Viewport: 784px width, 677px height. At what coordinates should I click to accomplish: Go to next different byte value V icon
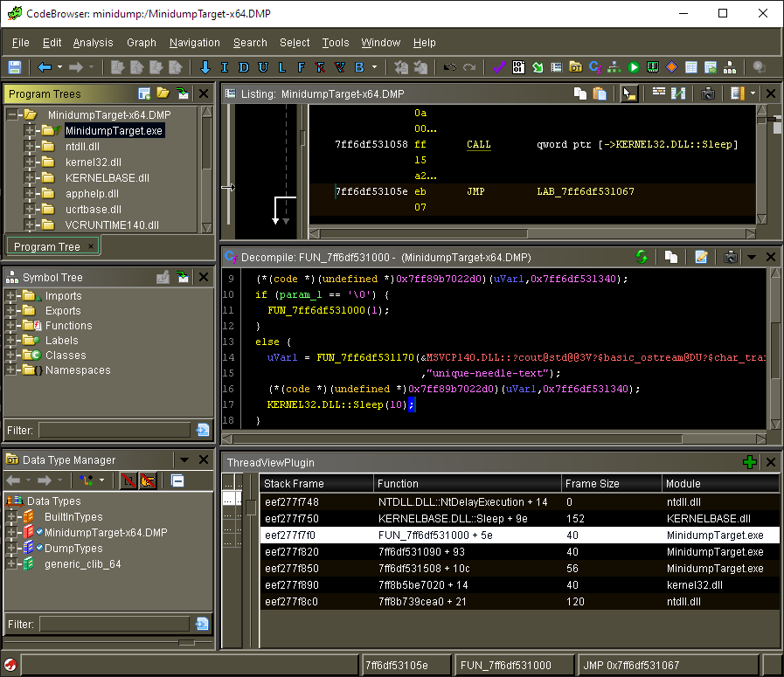pyautogui.click(x=339, y=67)
